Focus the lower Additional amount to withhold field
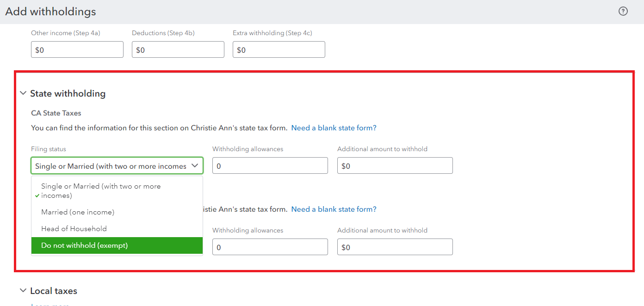 pyautogui.click(x=395, y=247)
